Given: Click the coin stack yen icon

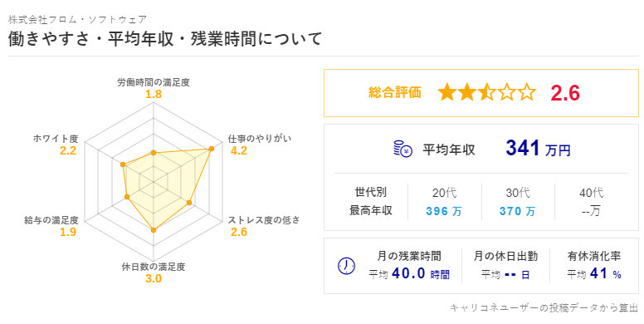Looking at the screenshot, I should 402,149.
